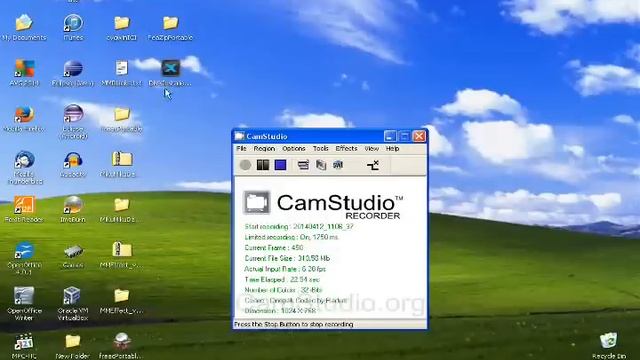Click the 'Start recording' info line
This screenshot has height=360, width=640.
(x=299, y=227)
